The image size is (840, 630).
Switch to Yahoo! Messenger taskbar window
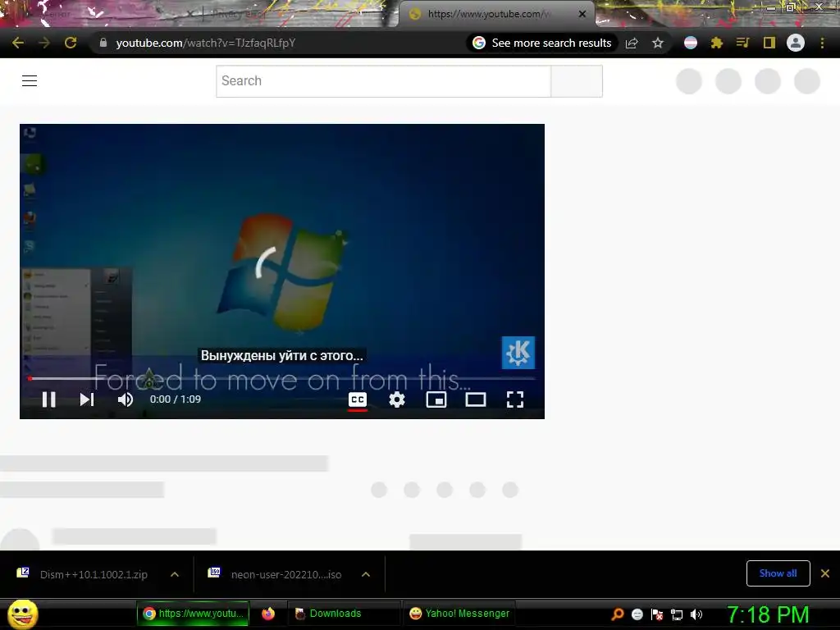tap(459, 614)
